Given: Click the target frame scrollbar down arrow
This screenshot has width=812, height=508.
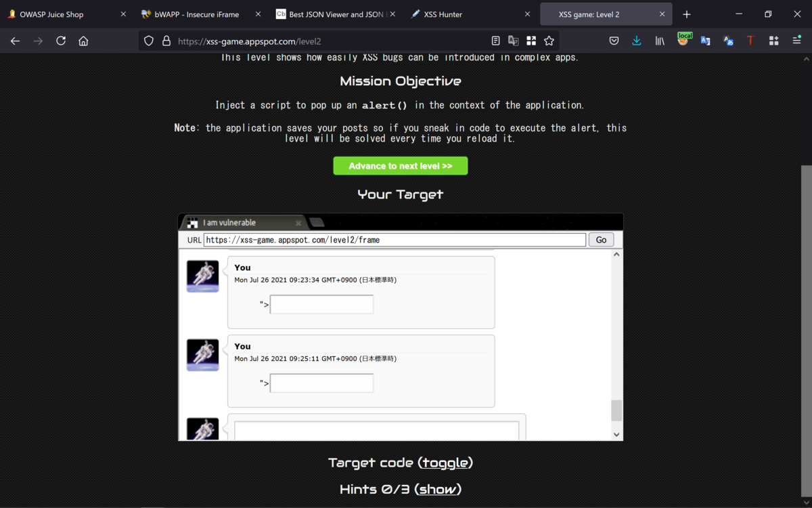Looking at the screenshot, I should pos(616,435).
